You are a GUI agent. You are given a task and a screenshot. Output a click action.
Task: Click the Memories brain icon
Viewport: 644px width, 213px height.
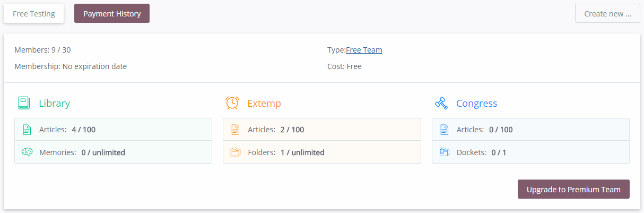[27, 152]
